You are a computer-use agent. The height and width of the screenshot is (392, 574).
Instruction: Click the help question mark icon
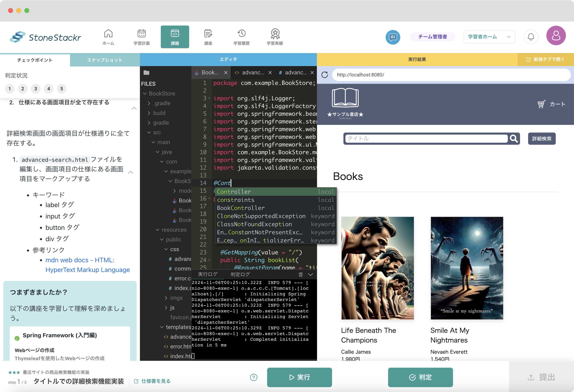(254, 377)
